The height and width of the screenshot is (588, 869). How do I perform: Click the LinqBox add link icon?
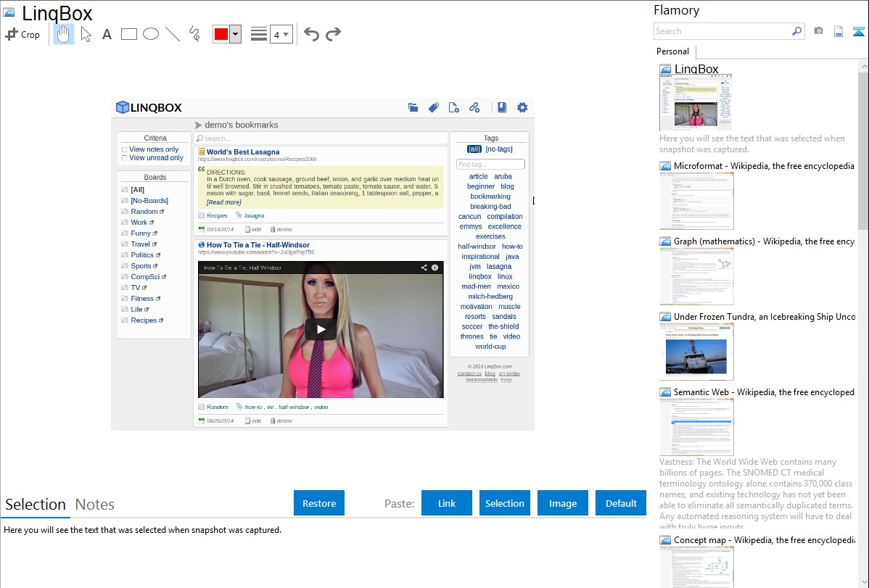(474, 107)
